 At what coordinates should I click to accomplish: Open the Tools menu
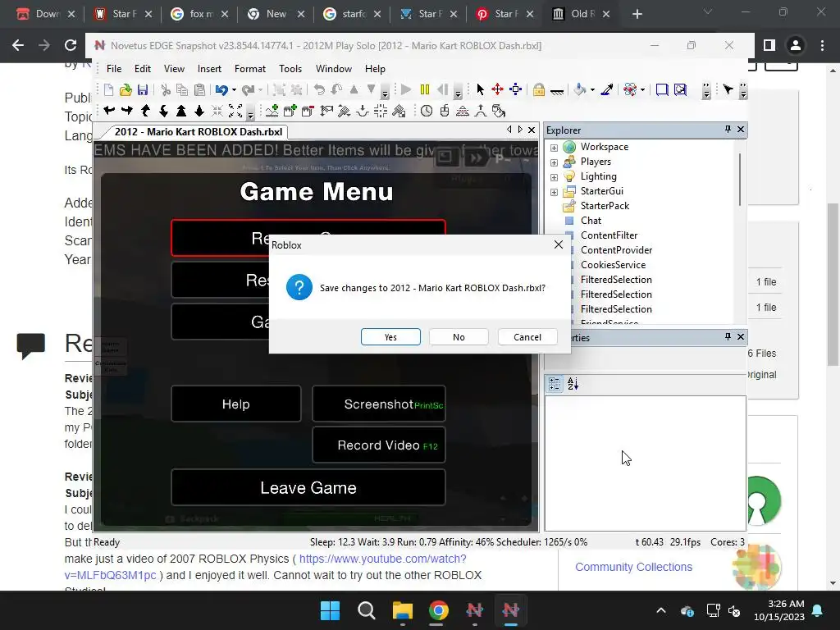(x=290, y=69)
